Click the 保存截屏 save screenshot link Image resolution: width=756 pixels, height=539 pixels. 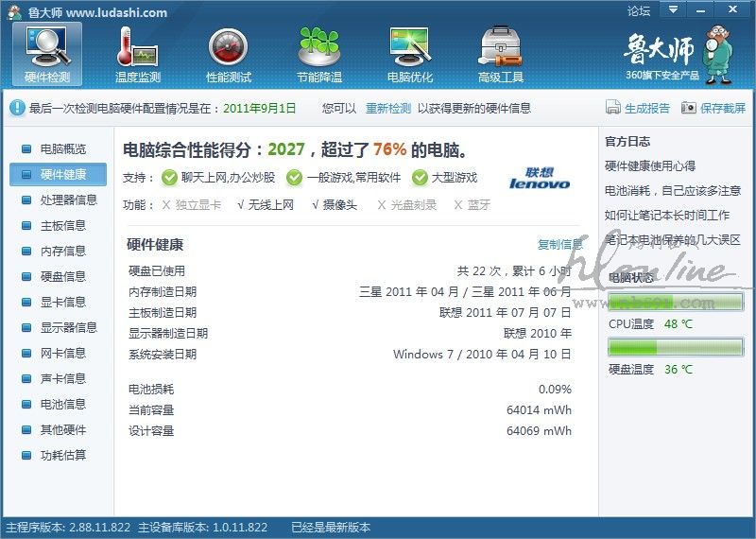tap(723, 108)
